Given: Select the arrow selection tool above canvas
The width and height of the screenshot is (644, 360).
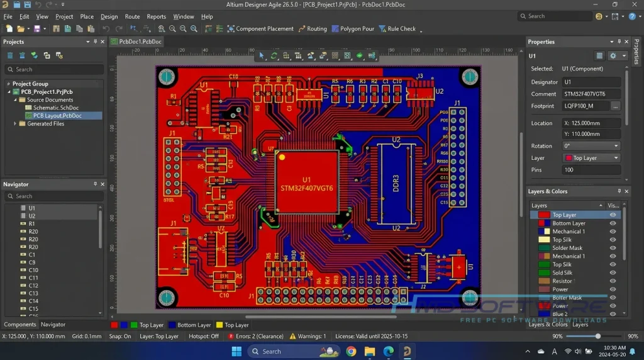Looking at the screenshot, I should (262, 55).
